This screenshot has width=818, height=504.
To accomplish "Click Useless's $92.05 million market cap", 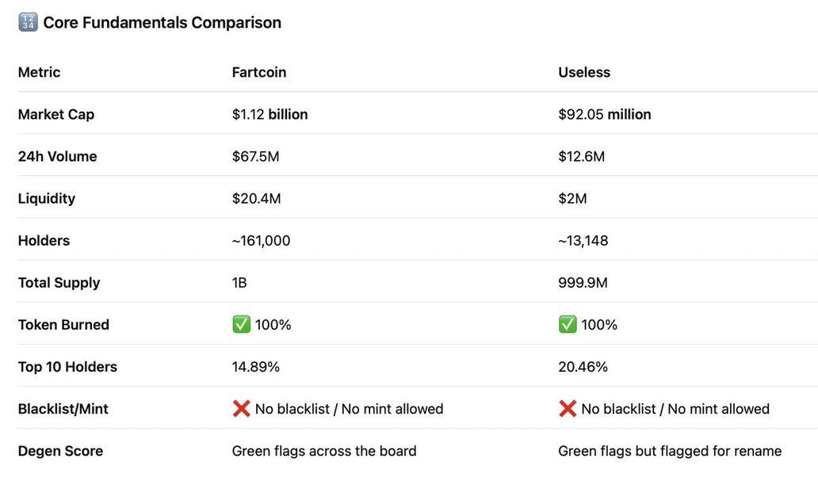I will point(604,114).
